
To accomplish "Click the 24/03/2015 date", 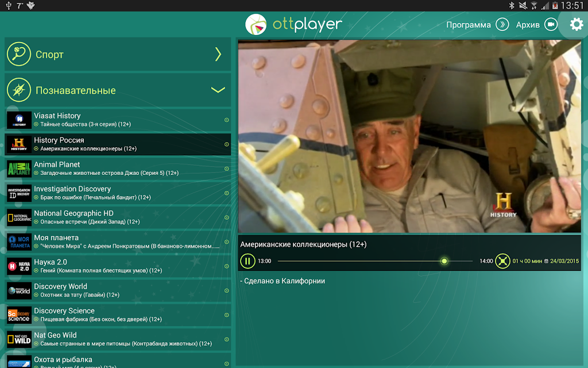I will 564,261.
